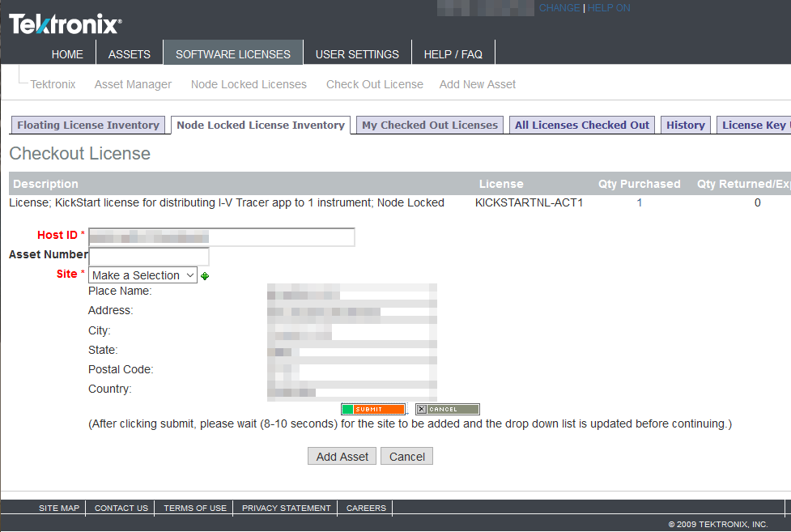Click the Qty Returned value 0
The image size is (791, 532).
click(x=757, y=203)
